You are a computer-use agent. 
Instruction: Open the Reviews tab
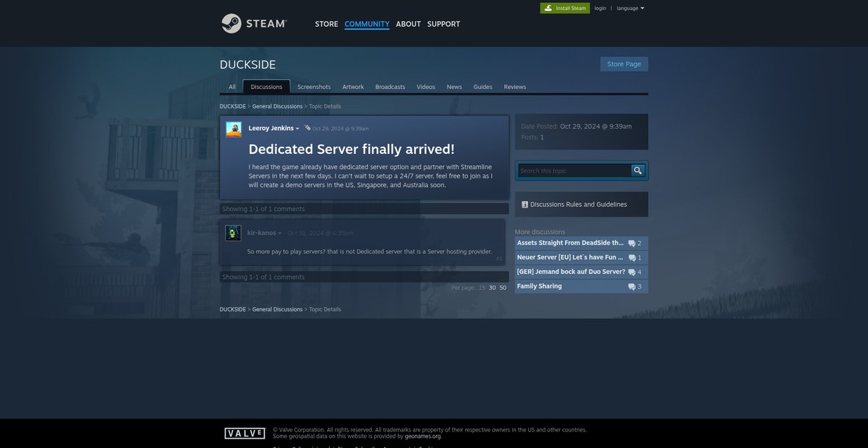tap(515, 87)
